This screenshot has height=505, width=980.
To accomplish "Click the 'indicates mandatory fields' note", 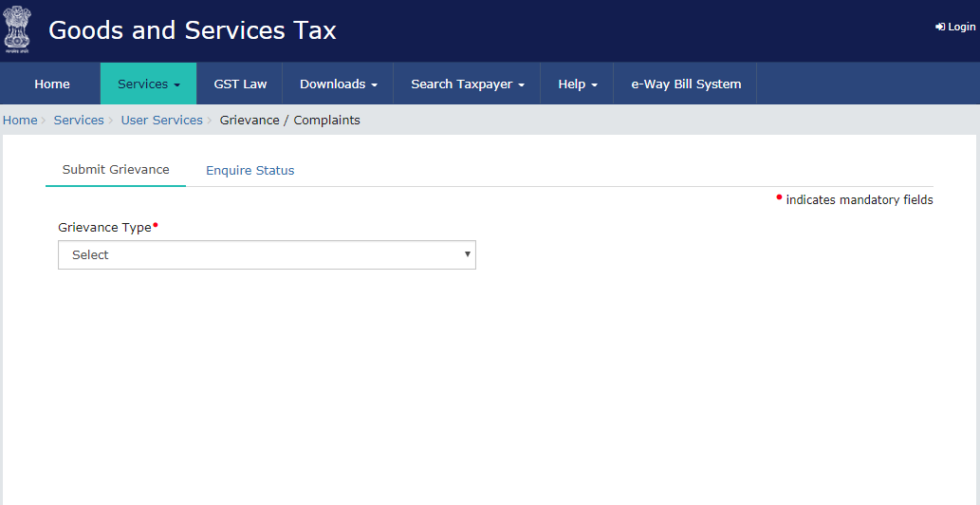I will click(x=855, y=200).
